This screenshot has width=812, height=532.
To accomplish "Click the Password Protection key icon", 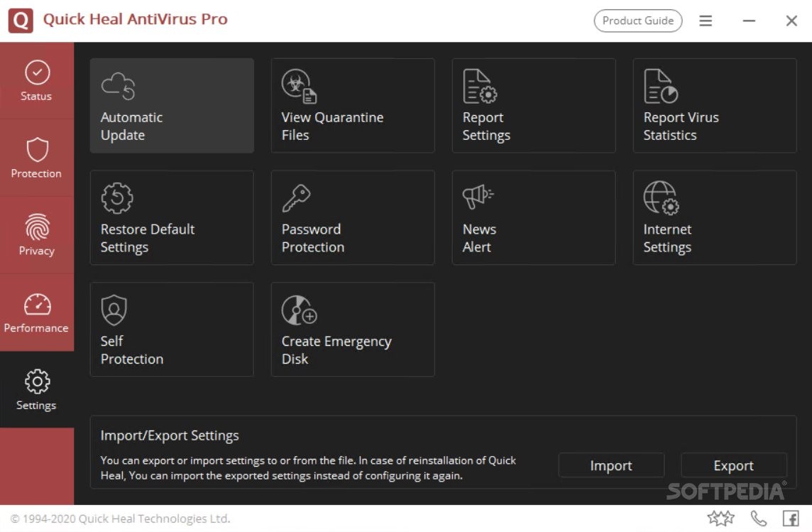I will click(x=296, y=198).
